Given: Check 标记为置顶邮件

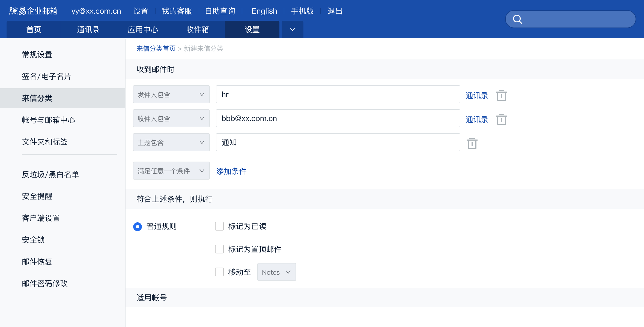Looking at the screenshot, I should tap(219, 249).
